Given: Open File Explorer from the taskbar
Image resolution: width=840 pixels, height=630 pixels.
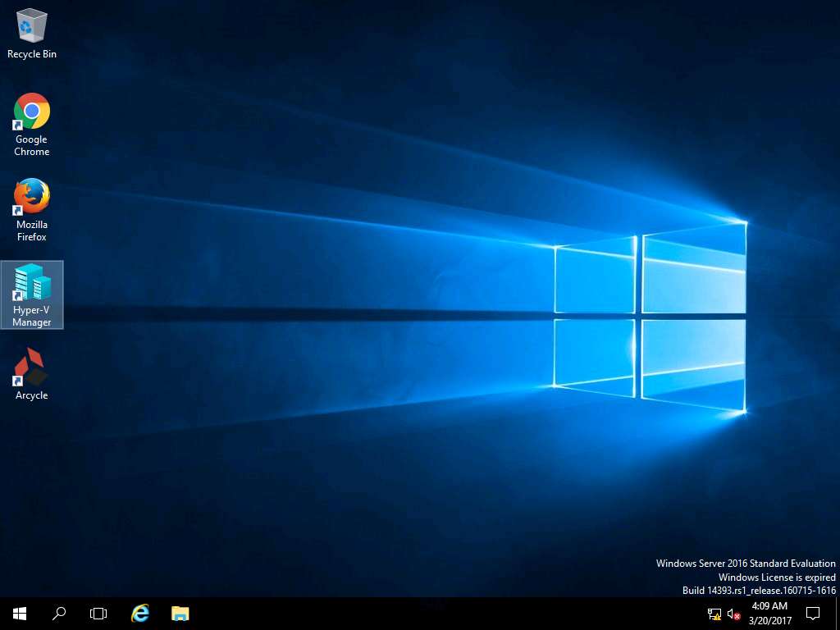Looking at the screenshot, I should click(180, 614).
